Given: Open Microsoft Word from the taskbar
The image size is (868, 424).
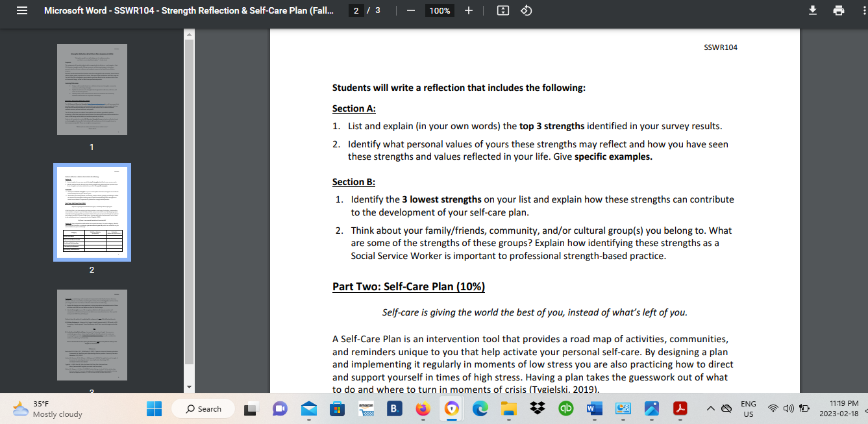Looking at the screenshot, I should point(595,408).
